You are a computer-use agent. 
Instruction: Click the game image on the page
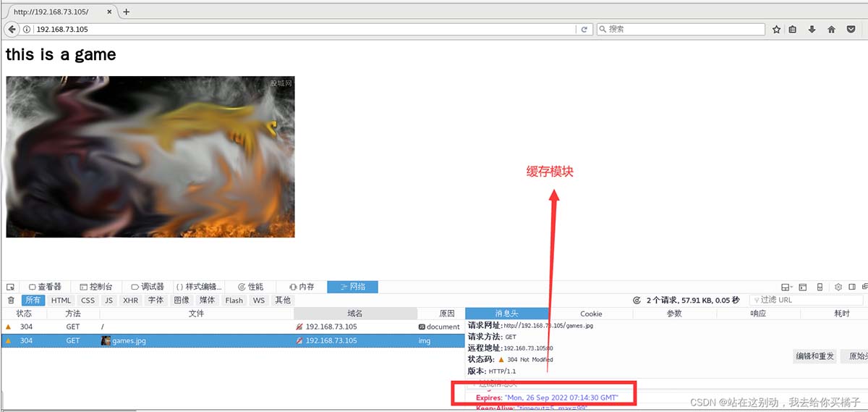pos(150,156)
